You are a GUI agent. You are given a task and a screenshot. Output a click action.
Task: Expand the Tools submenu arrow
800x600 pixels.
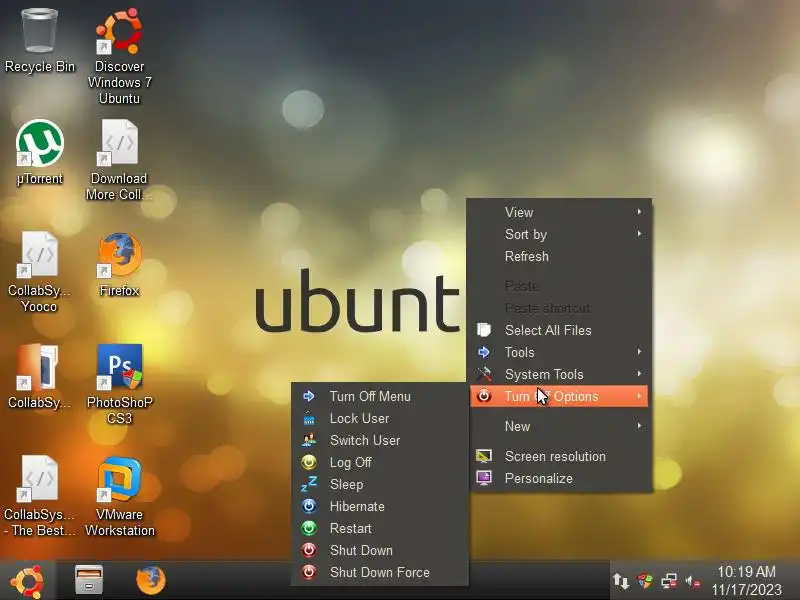pos(639,352)
